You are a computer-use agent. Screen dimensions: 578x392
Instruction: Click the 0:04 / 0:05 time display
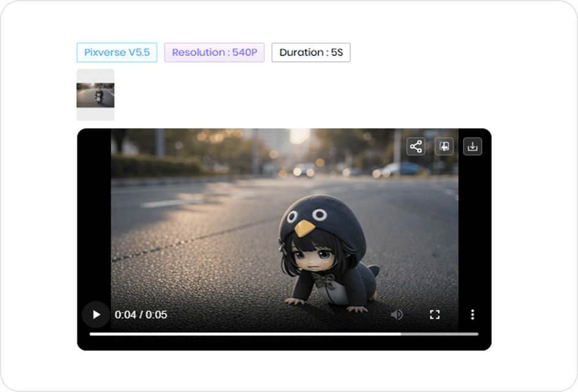click(x=141, y=315)
